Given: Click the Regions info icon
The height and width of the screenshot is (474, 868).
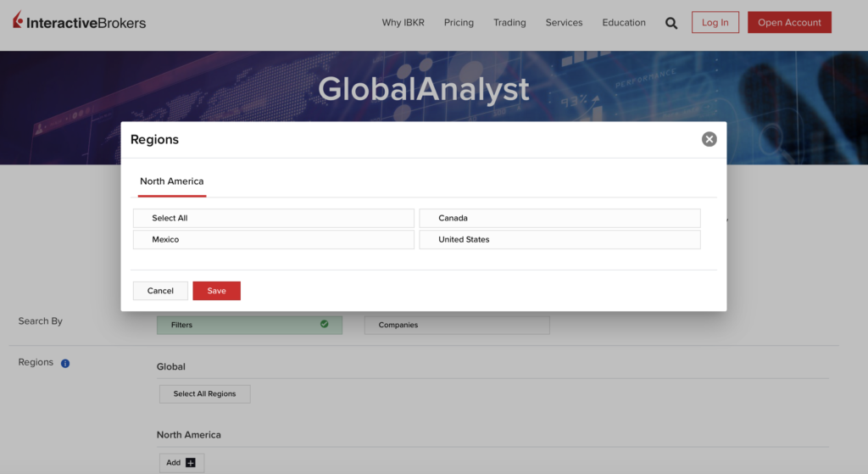Looking at the screenshot, I should [65, 363].
